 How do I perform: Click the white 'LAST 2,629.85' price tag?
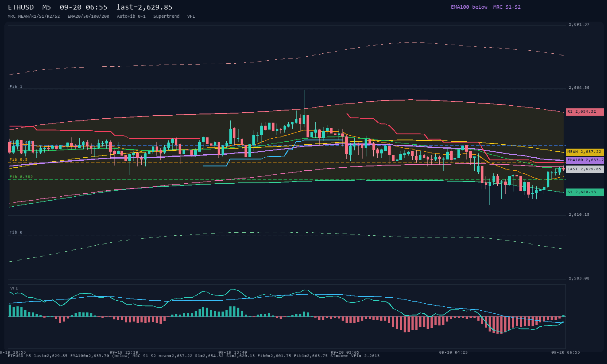(585, 169)
